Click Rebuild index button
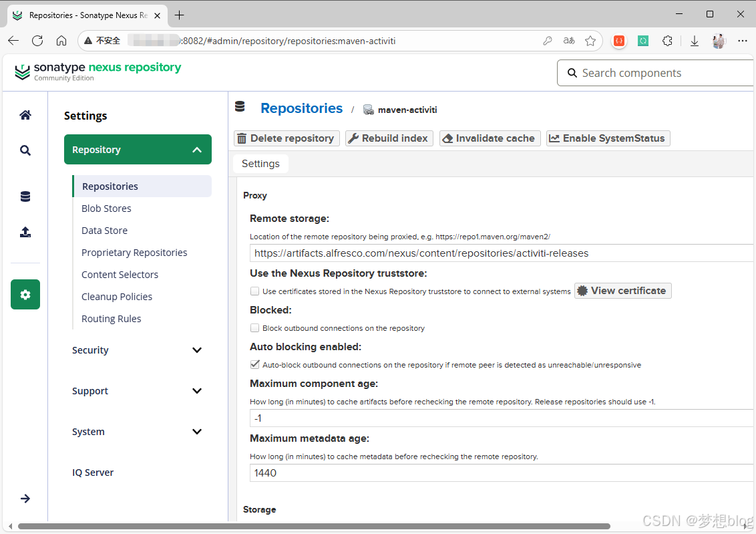 pos(389,138)
